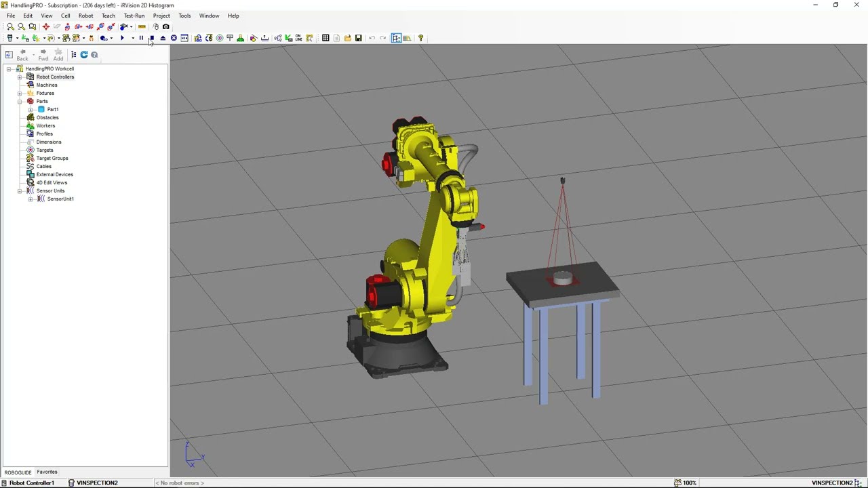Click the Add favorite button
This screenshot has width=868, height=488.
click(58, 55)
